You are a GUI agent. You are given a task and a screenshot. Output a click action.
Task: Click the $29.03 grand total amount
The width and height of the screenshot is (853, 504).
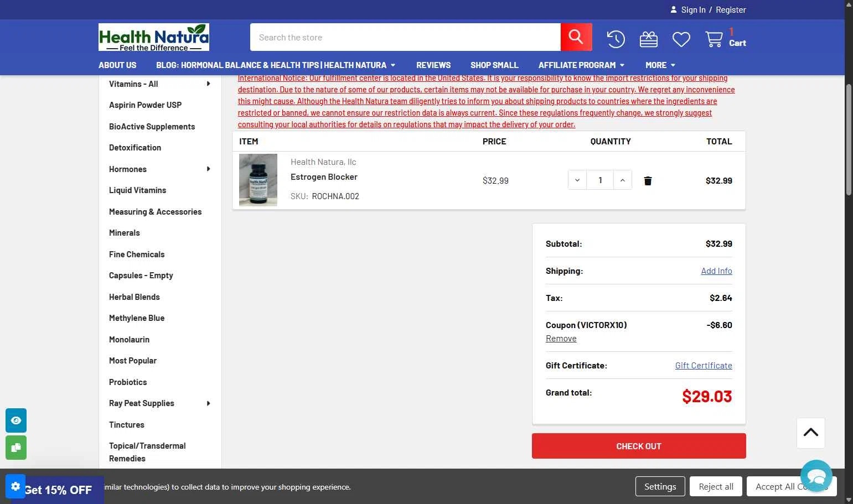pyautogui.click(x=707, y=396)
